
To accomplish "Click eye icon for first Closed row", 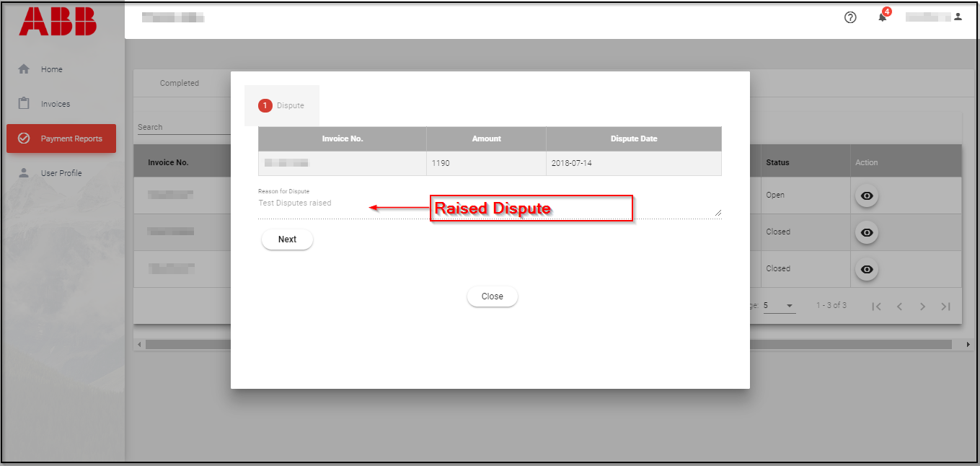I will point(867,232).
